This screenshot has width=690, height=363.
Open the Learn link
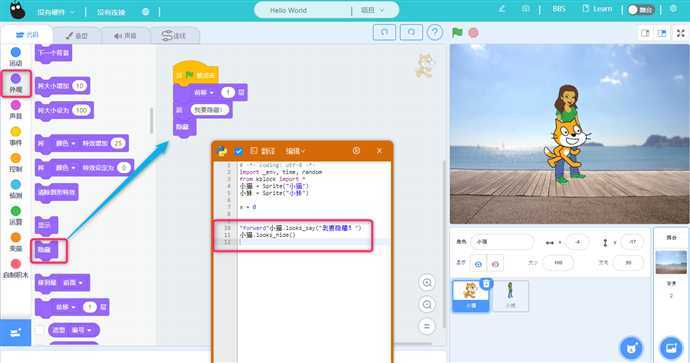pos(597,9)
